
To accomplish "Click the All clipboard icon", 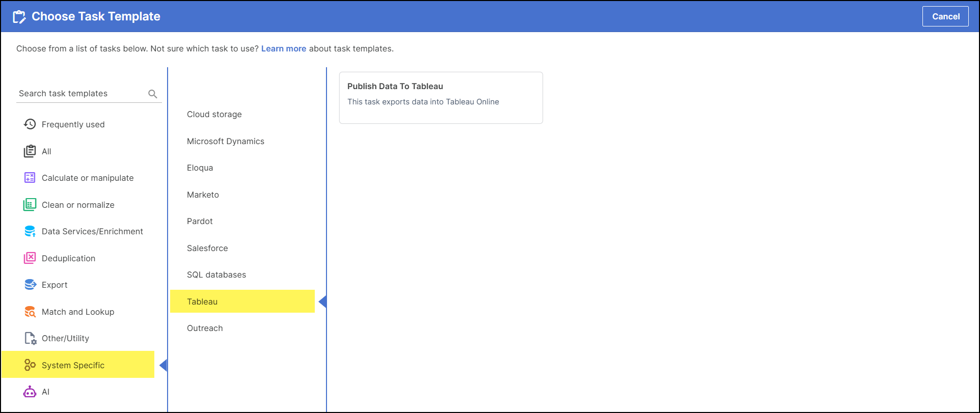I will [x=30, y=151].
